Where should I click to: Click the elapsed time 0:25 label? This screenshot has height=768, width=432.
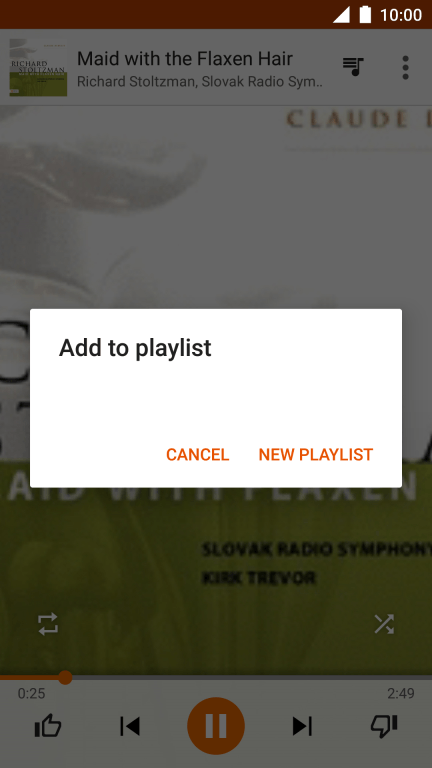tap(31, 694)
